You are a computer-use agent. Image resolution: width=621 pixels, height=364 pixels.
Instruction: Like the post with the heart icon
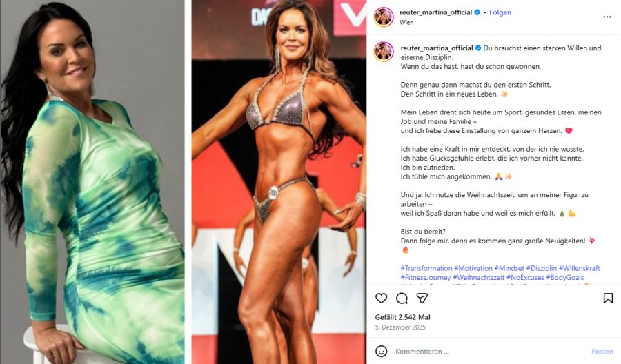click(x=381, y=299)
